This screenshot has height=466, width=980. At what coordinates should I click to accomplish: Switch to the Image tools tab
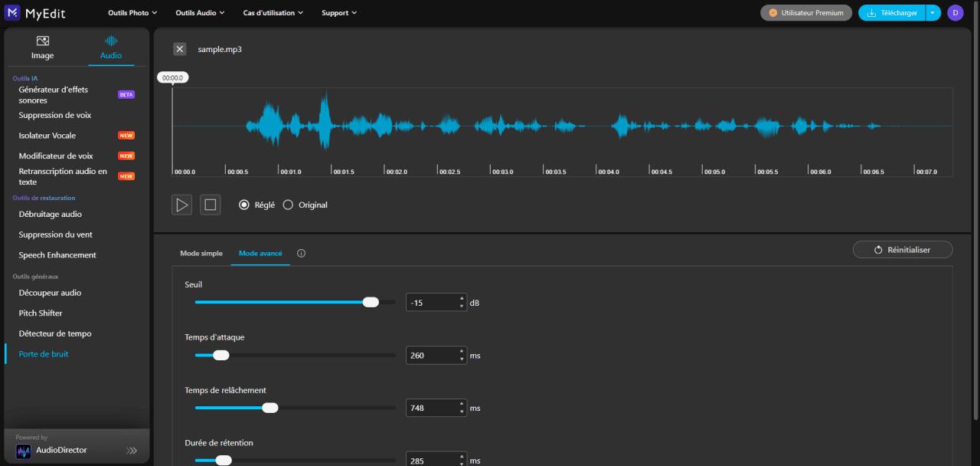tap(43, 48)
